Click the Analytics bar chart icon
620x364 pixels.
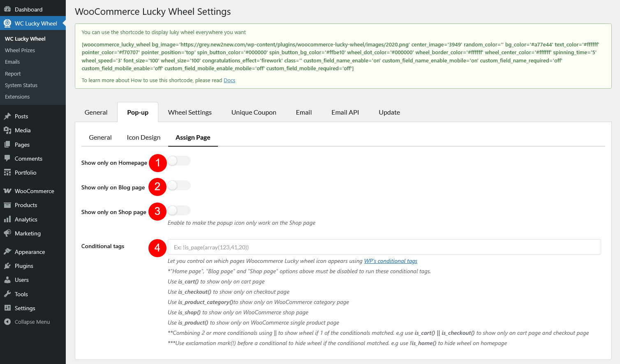point(7,219)
